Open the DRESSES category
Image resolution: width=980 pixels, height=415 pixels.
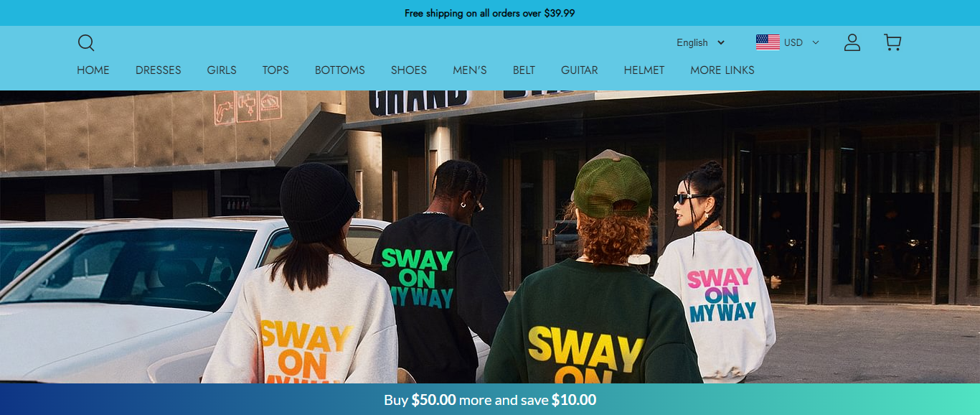tap(159, 70)
